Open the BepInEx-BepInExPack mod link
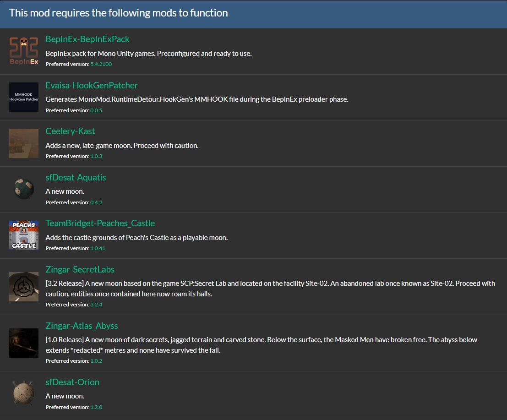The image size is (507, 420). pos(87,39)
